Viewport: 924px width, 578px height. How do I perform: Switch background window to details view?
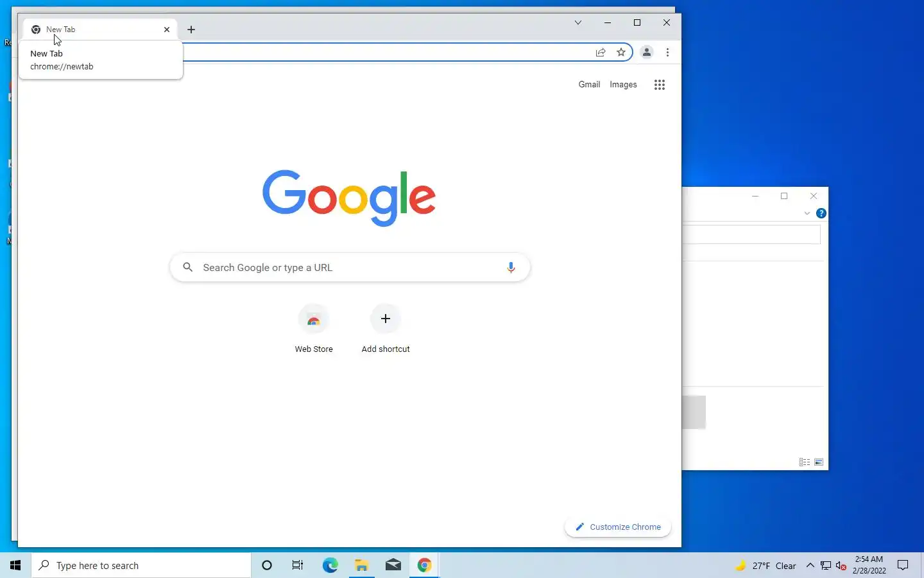click(805, 462)
